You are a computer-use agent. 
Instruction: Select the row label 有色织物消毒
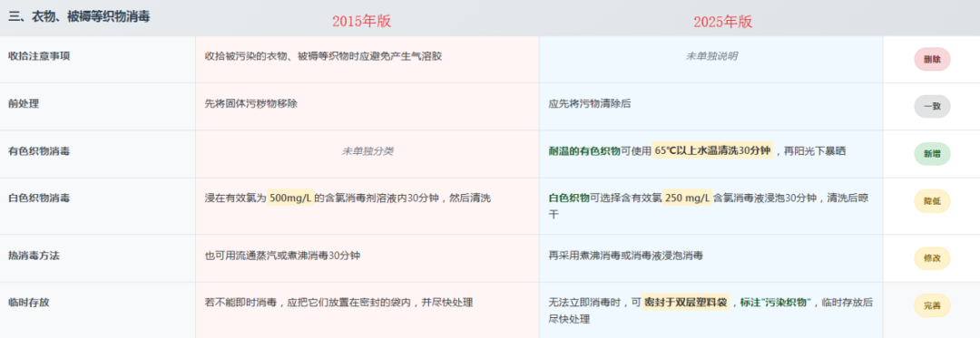39,151
